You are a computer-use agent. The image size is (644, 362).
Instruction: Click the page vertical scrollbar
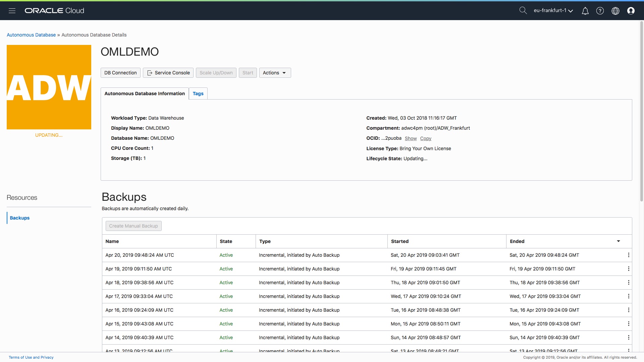[641, 111]
